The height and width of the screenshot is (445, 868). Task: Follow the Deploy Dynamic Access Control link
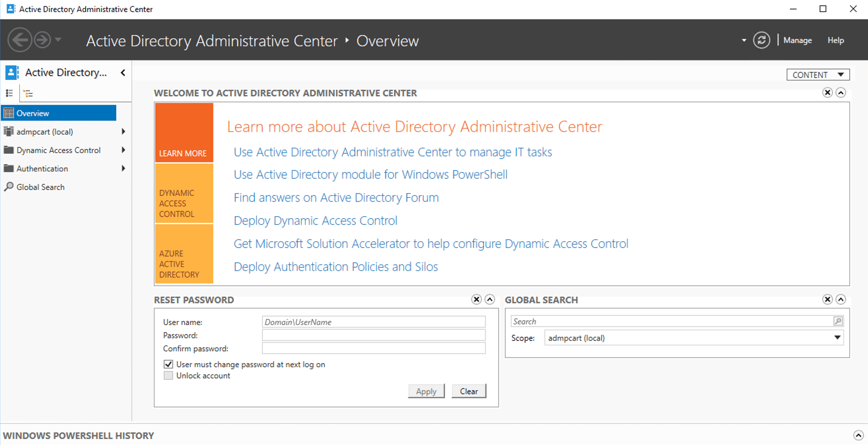tap(315, 221)
